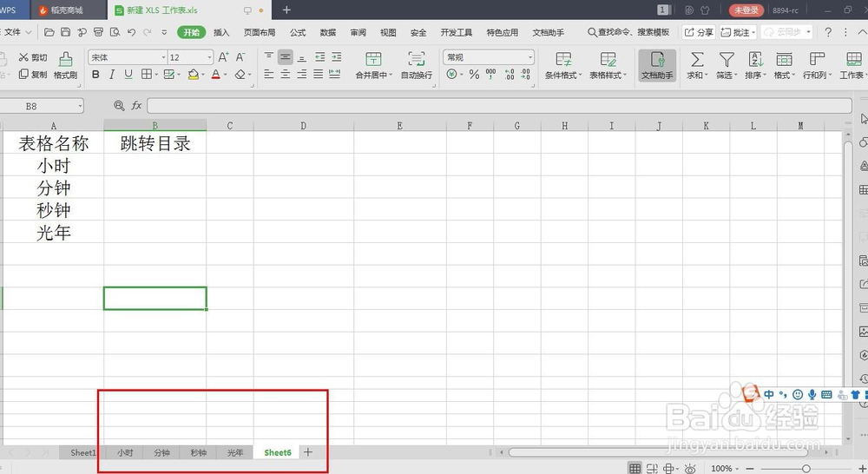Open the font size 12 dropdown
The height and width of the screenshot is (474, 868).
click(209, 57)
